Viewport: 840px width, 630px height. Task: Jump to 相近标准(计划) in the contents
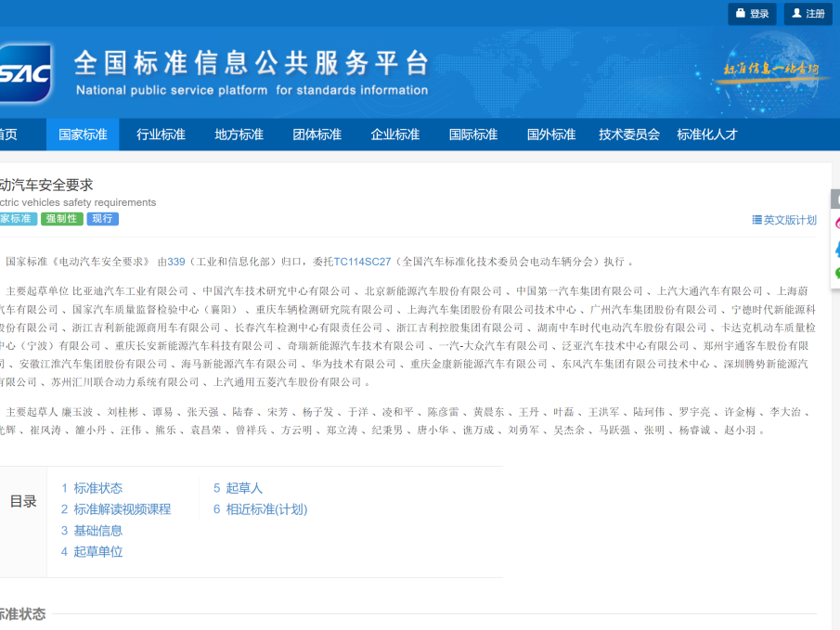(265, 509)
